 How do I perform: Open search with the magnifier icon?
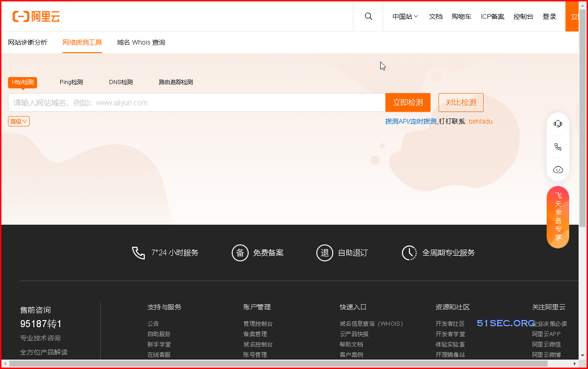[368, 16]
